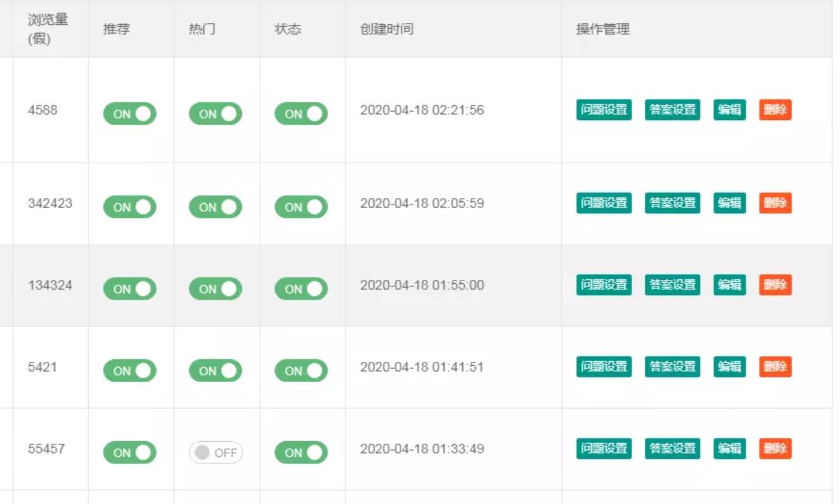840x504 pixels.
Task: Toggle 推荐 switch for the 4588 row
Action: [130, 114]
